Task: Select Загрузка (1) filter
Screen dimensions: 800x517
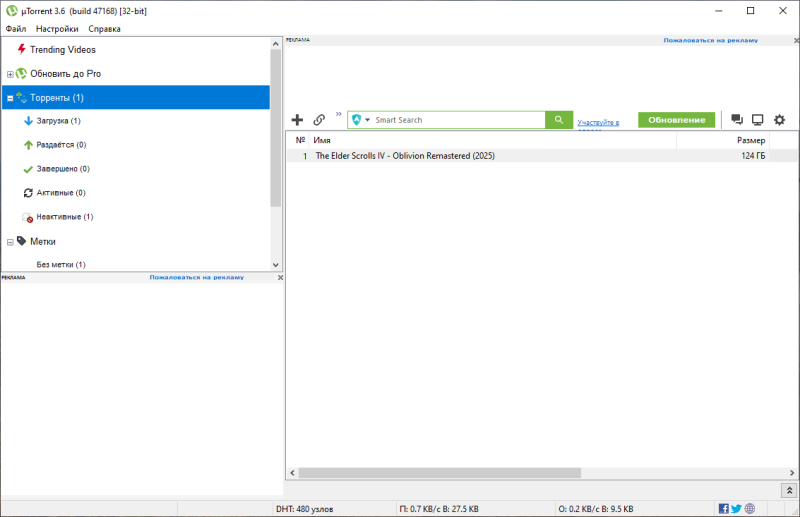Action: 58,121
